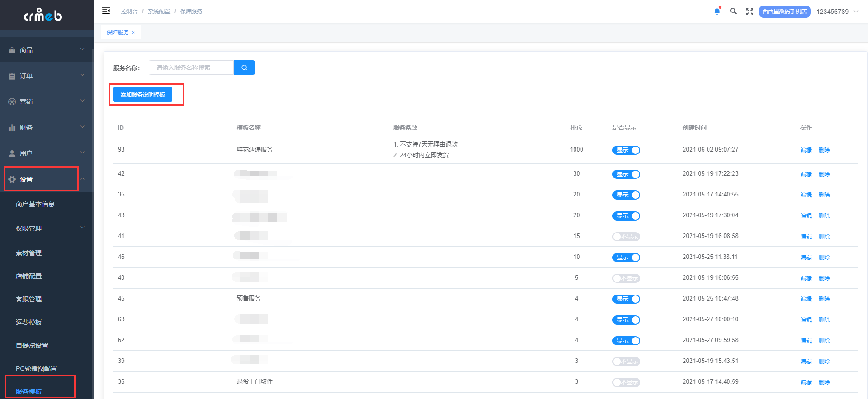868x399 pixels.
Task: Click the 营销 marketing icon
Action: click(x=12, y=102)
